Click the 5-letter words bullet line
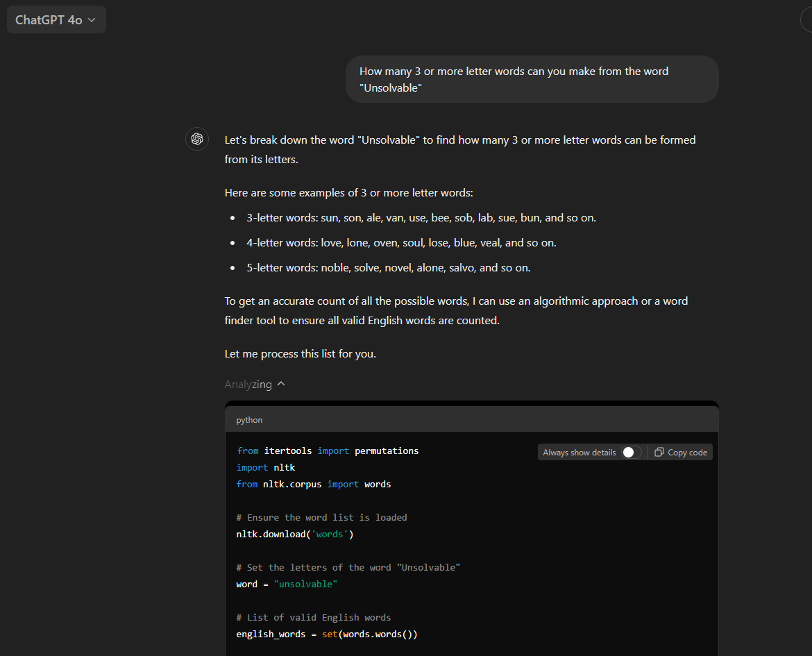Viewport: 812px width, 656px height. (389, 268)
